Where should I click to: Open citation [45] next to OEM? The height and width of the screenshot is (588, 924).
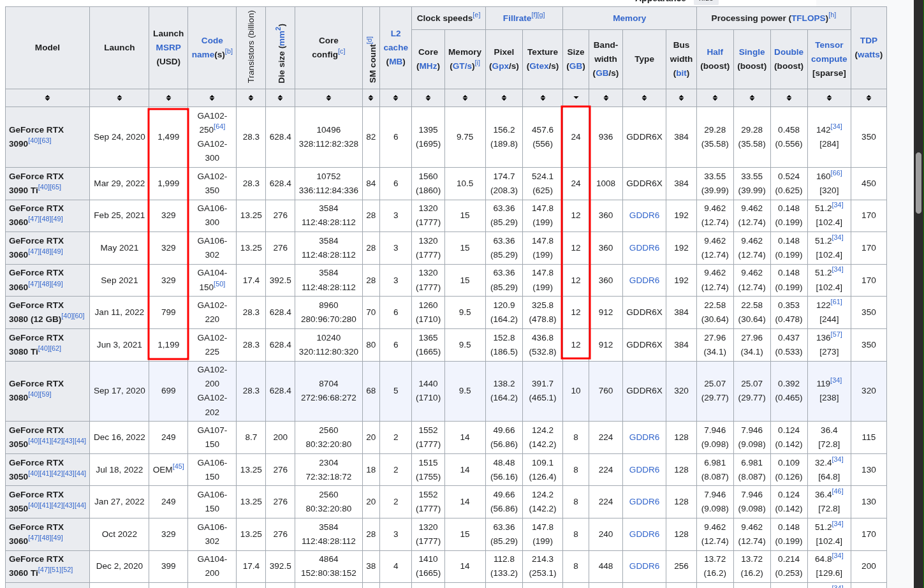[x=178, y=466]
